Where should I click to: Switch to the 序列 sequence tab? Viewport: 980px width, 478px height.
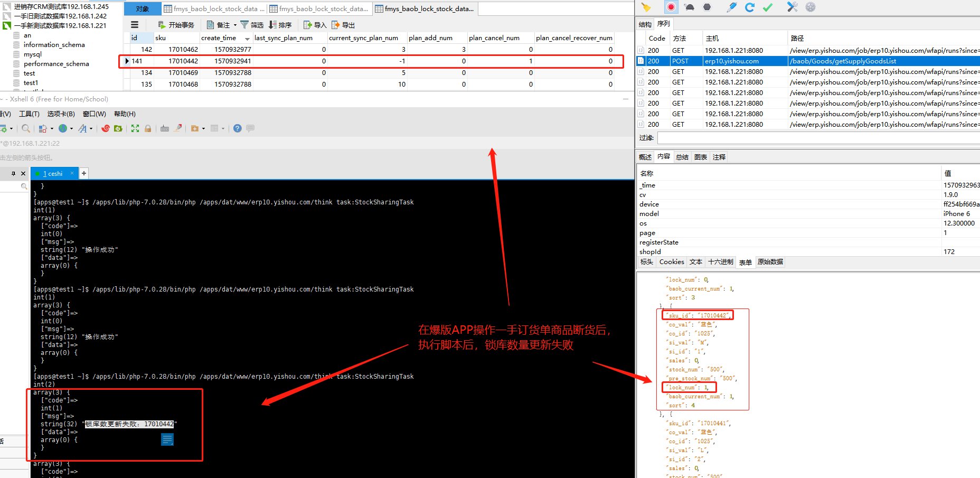point(663,24)
